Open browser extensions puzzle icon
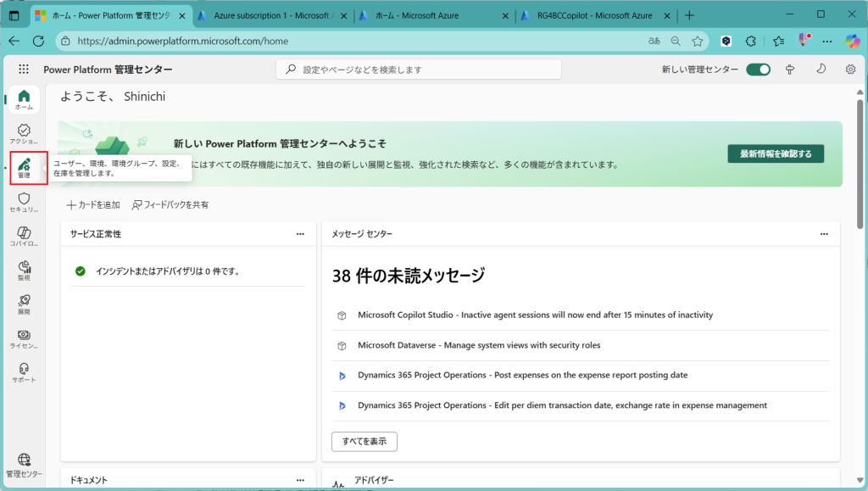This screenshot has height=491, width=868. [x=751, y=41]
